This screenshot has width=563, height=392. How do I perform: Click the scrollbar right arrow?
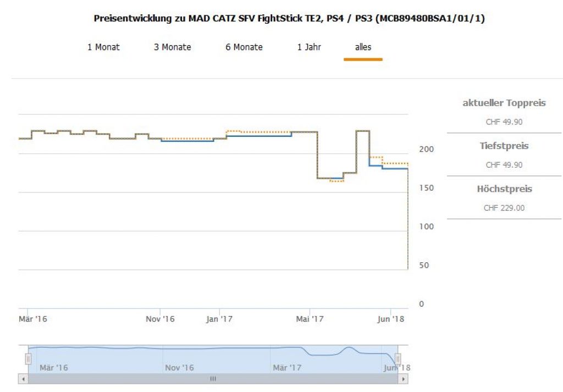(404, 379)
